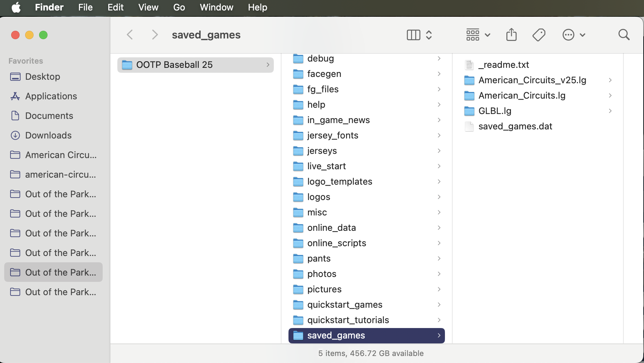The height and width of the screenshot is (363, 644).
Task: Click the debug folder icon
Action: (298, 58)
